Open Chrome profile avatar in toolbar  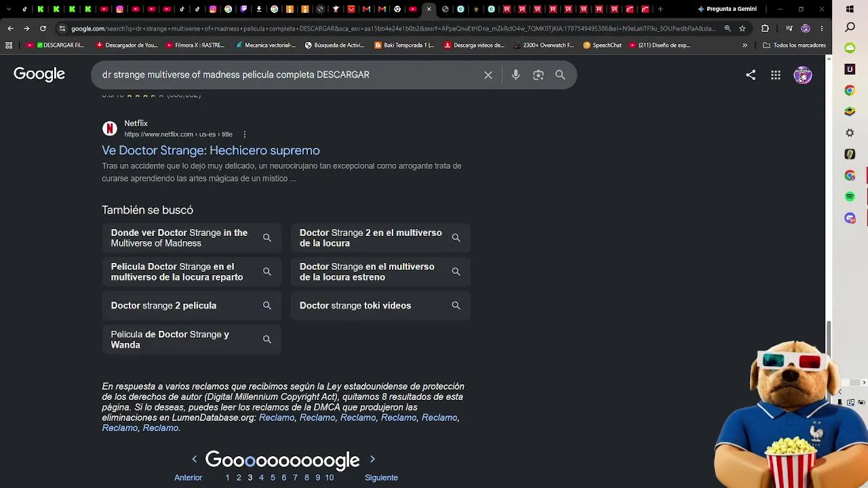tap(806, 28)
